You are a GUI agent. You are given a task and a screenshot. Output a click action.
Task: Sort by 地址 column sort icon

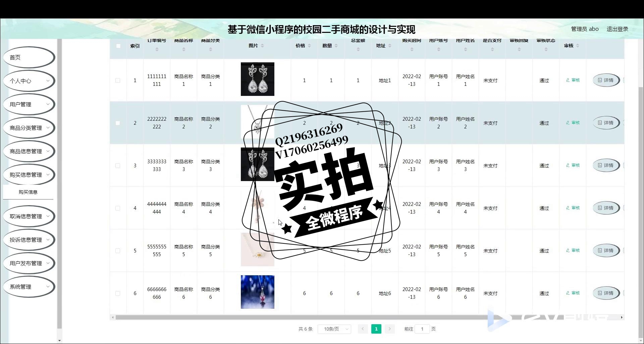tap(390, 46)
